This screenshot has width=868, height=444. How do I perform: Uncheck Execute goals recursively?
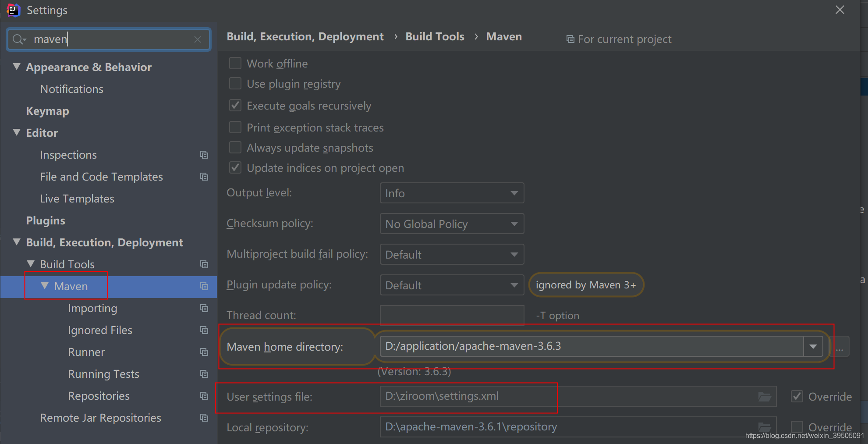tap(235, 106)
